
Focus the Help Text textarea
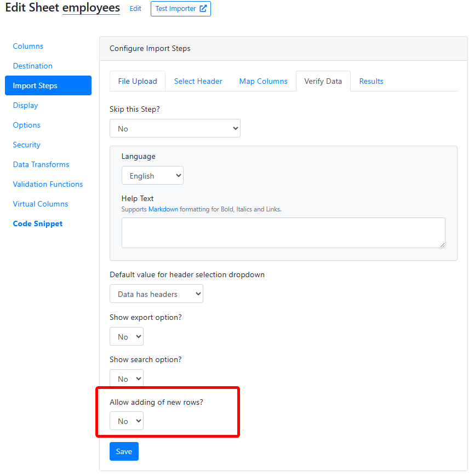(283, 233)
